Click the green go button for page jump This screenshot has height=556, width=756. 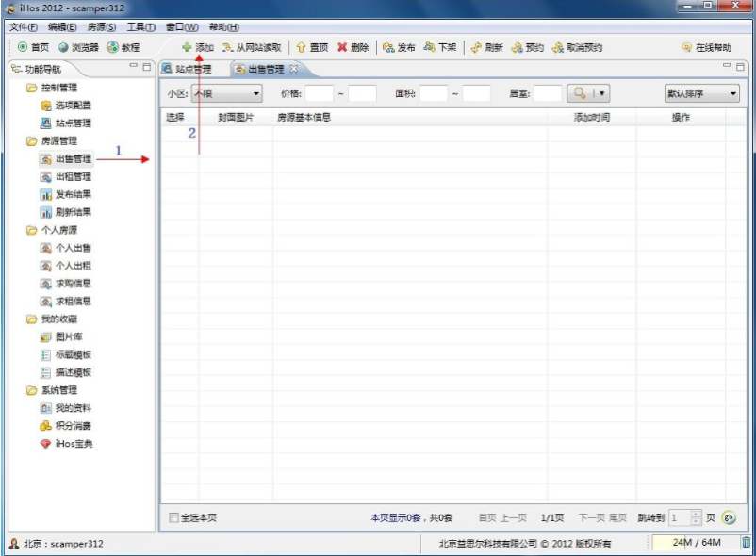pos(729,516)
